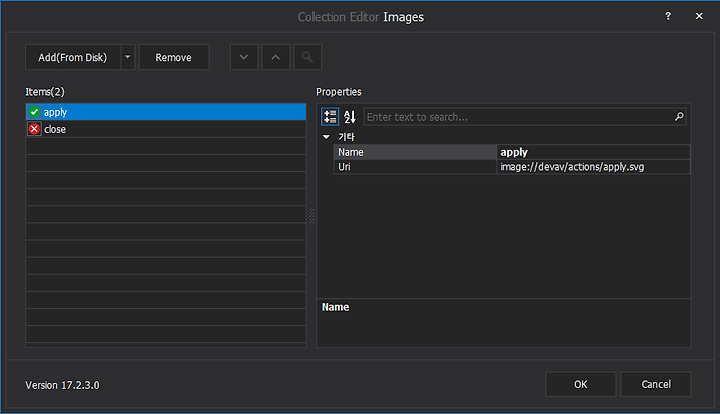Screen dimensions: 720x414
Task: Edit the Name value apply
Action: [593, 152]
